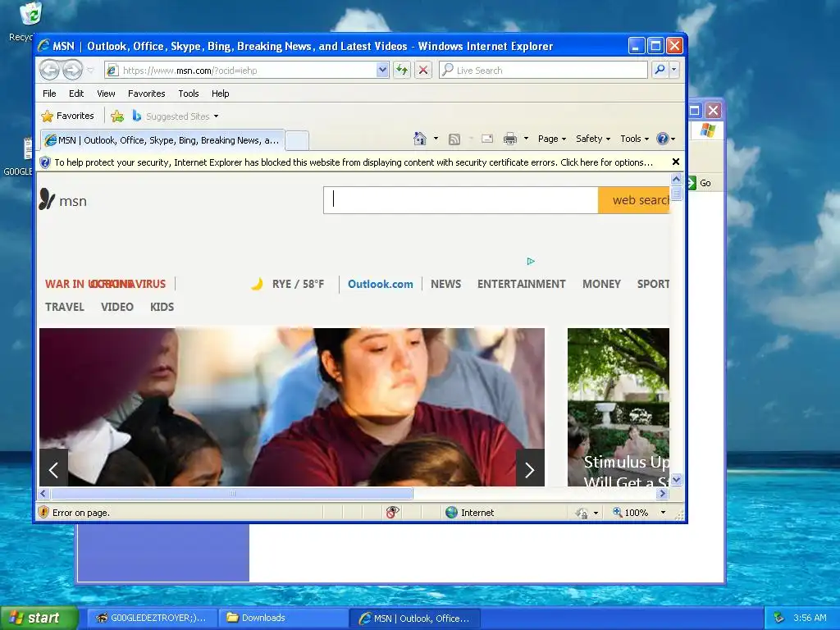The height and width of the screenshot is (630, 840).
Task: Open the NEWS section link
Action: click(445, 284)
